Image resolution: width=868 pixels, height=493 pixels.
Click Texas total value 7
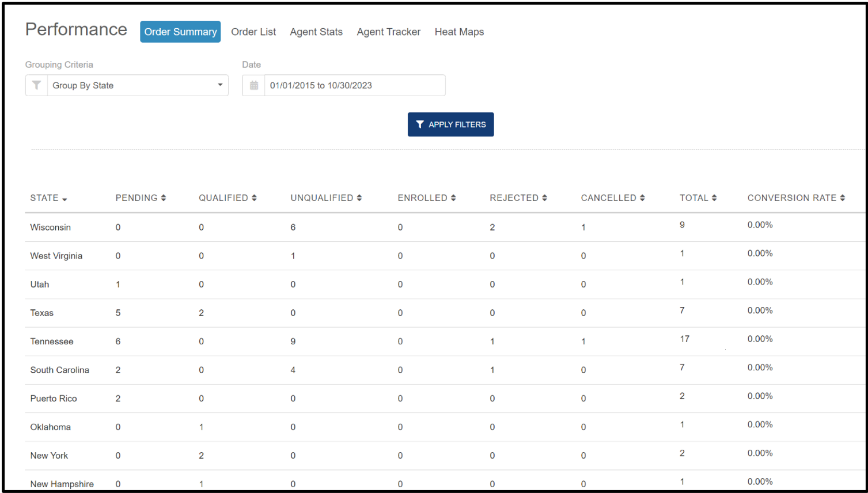pos(682,310)
